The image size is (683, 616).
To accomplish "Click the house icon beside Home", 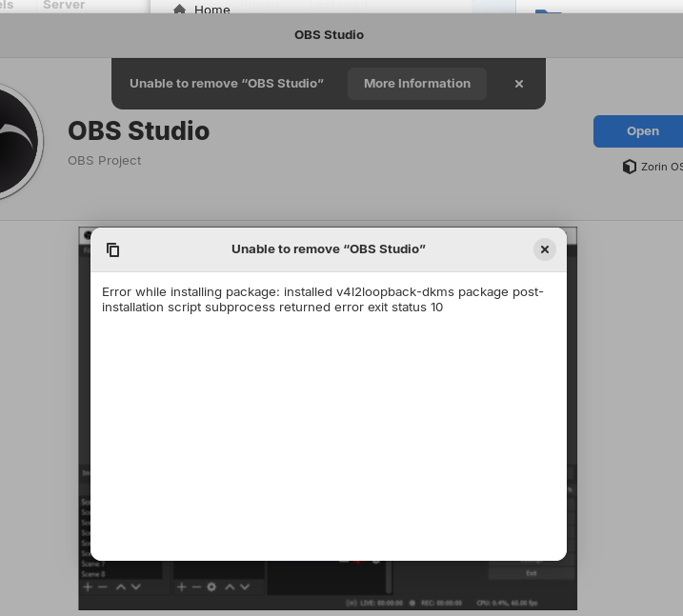I will point(179,10).
